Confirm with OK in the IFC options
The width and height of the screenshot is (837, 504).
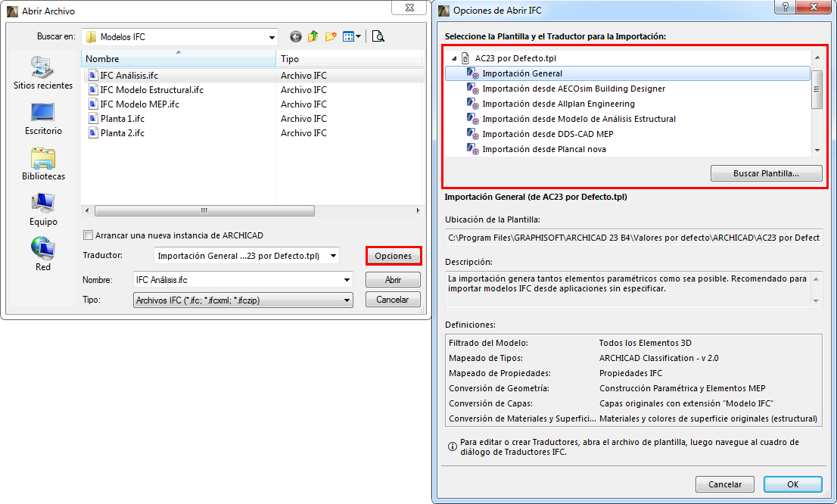(792, 484)
